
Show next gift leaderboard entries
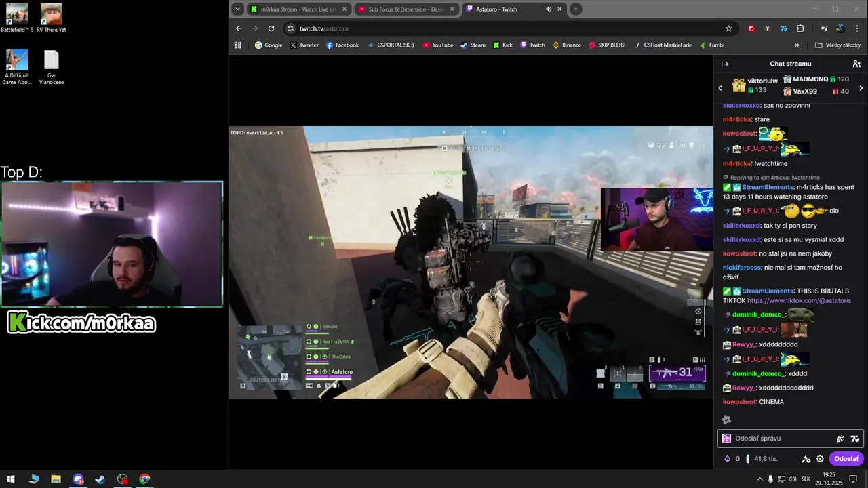(x=861, y=88)
